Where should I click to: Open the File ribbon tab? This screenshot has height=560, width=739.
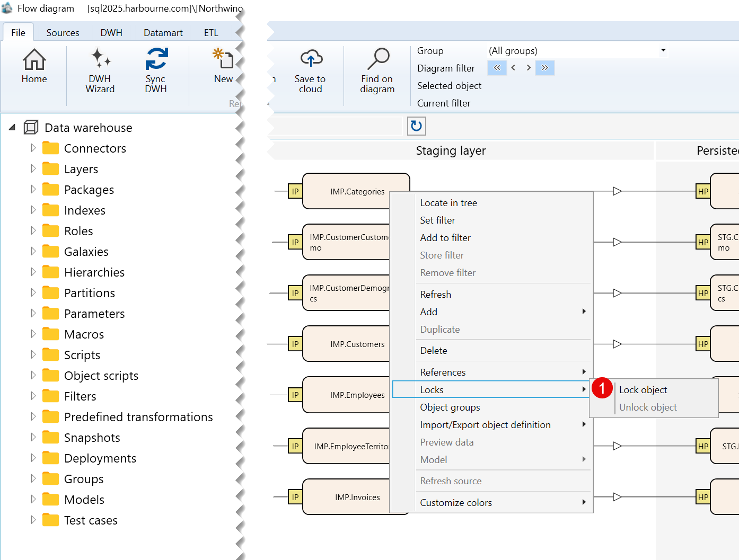coord(18,32)
